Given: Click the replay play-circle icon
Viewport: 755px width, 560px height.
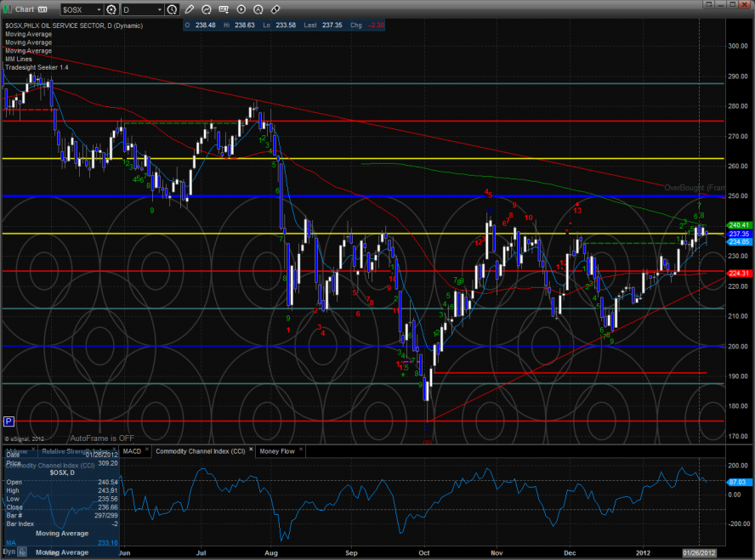Looking at the screenshot, I should pyautogui.click(x=241, y=9).
